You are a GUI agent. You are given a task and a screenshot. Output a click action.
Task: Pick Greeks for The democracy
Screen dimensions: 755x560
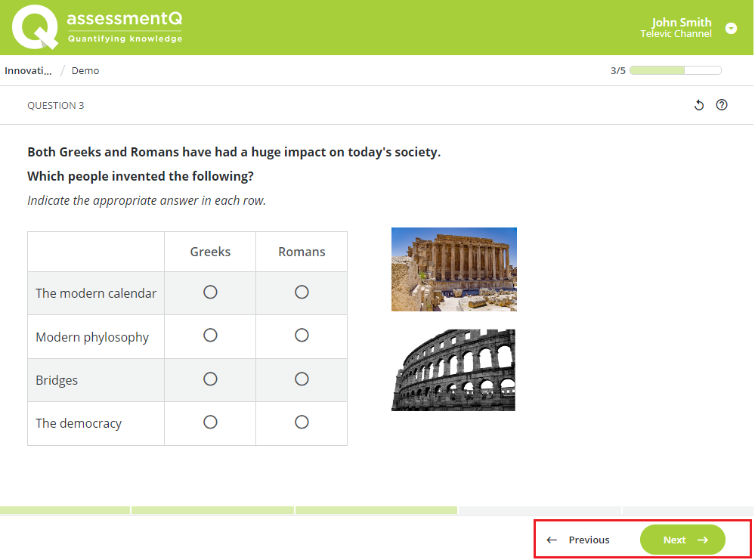(x=210, y=422)
